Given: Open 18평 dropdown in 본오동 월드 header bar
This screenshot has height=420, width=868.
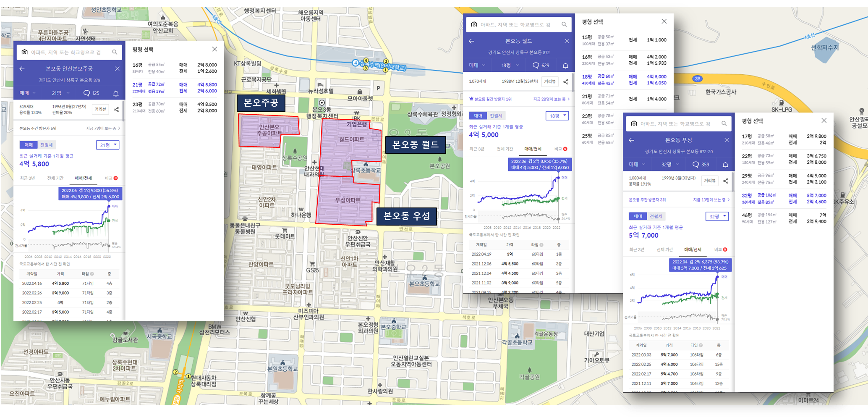Looking at the screenshot, I should pyautogui.click(x=510, y=65).
